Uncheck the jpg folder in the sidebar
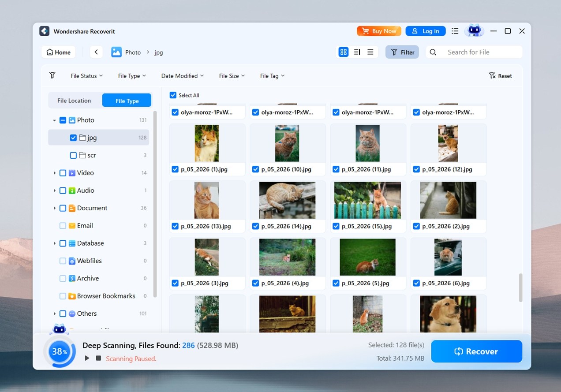Screen dimensions: 561x392 click(73, 137)
